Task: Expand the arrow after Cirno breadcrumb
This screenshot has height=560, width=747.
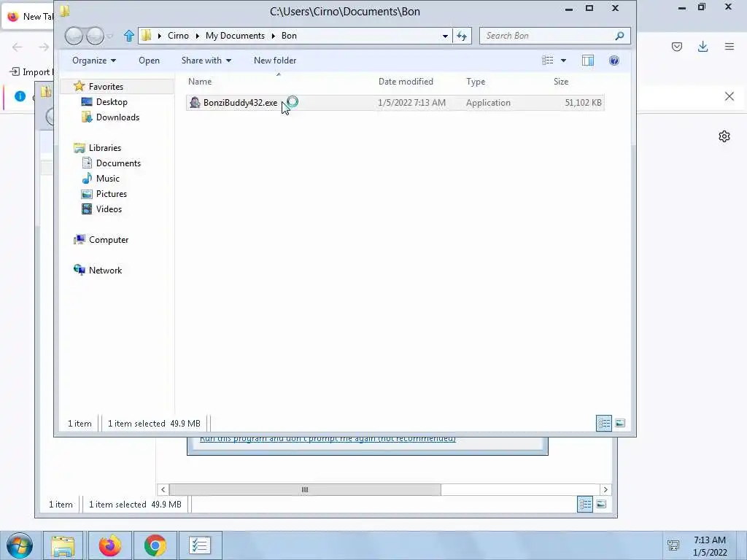Action: [197, 36]
